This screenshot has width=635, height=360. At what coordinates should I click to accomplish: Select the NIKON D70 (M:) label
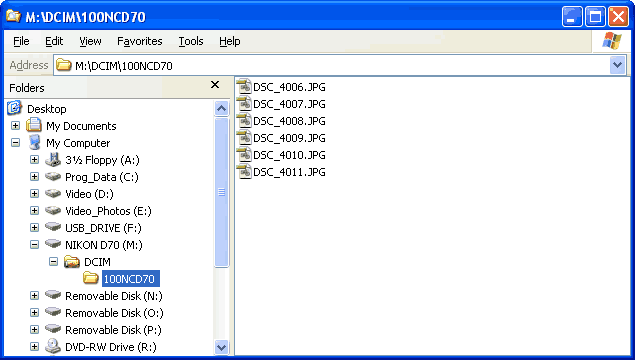(104, 245)
